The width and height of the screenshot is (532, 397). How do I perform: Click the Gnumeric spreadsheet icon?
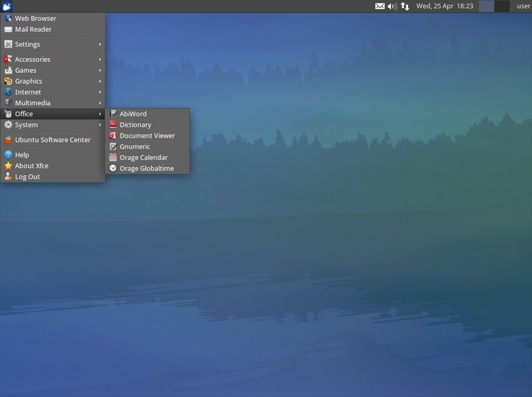pyautogui.click(x=113, y=146)
